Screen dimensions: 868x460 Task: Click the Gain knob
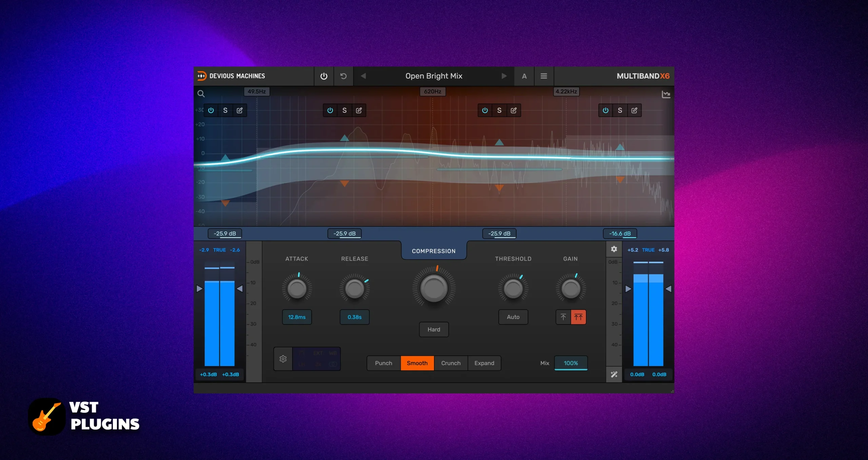571,289
